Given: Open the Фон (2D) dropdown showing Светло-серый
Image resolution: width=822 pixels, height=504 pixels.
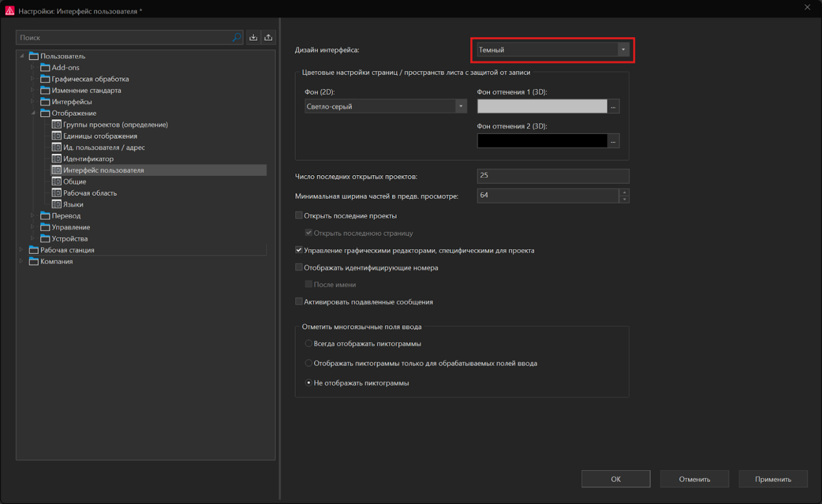Looking at the screenshot, I should point(459,105).
